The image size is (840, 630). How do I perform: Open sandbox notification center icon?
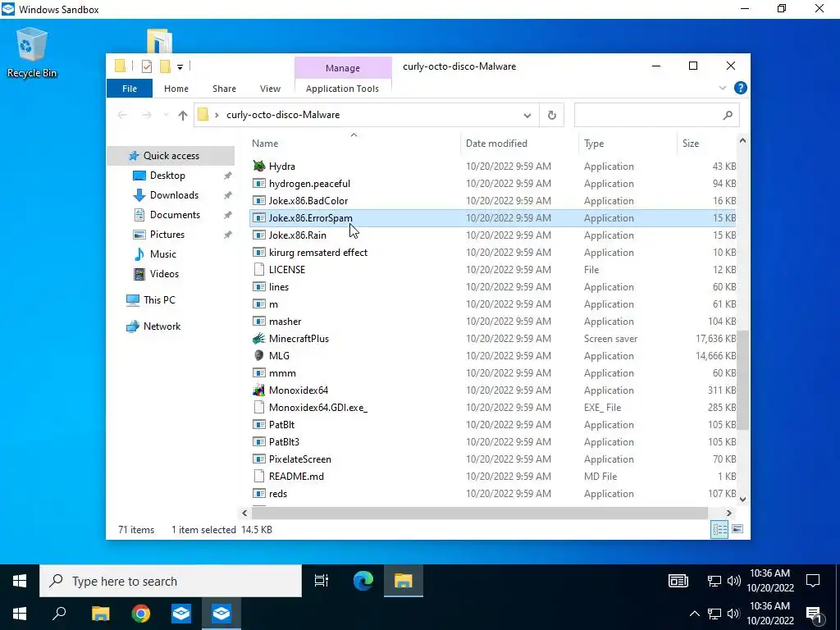point(813,581)
